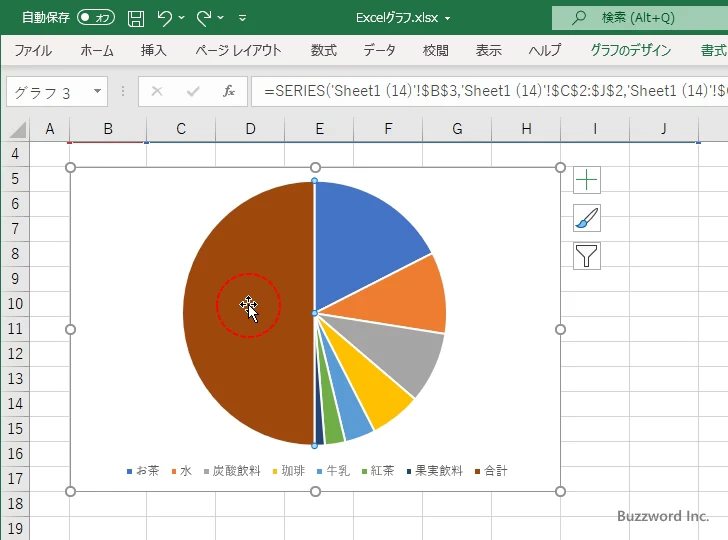Click the Undo arrow icon
Viewport: 728px width, 540px height.
(165, 17)
